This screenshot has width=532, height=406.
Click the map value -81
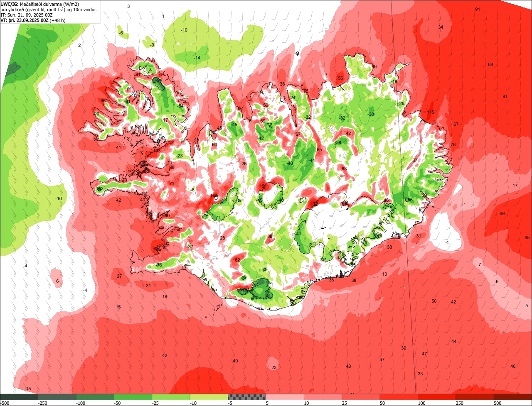click(x=127, y=102)
